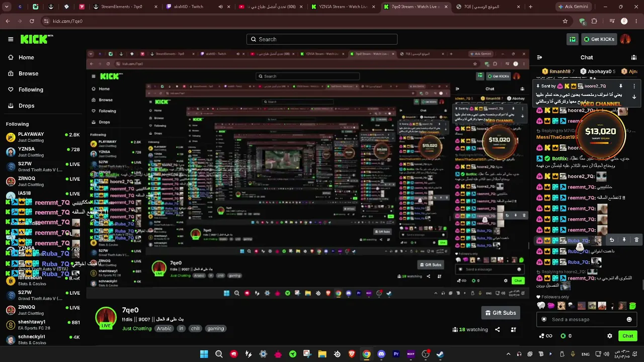Switch ENG input language

point(586,354)
